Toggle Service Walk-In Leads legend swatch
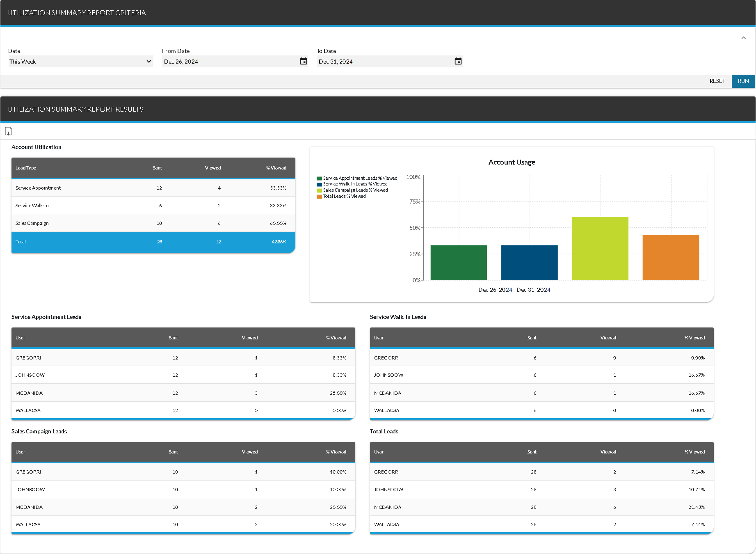756x554 pixels. 319,184
